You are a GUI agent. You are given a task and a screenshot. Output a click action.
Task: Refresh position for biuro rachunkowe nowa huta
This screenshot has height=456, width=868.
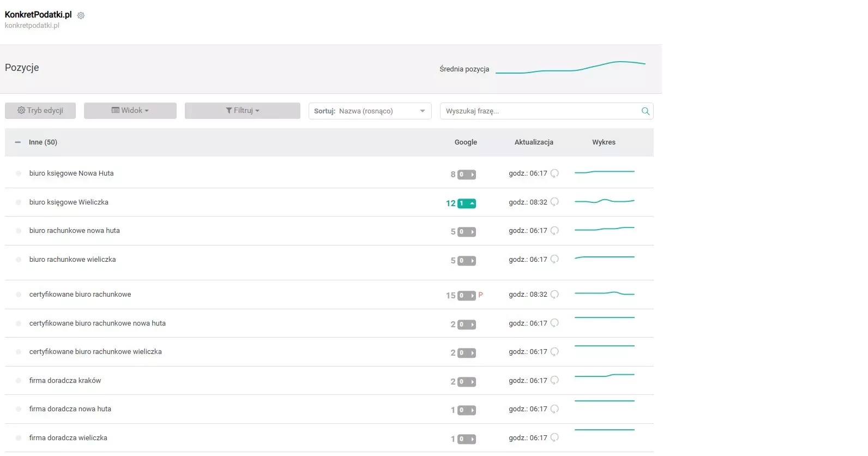[x=554, y=231]
